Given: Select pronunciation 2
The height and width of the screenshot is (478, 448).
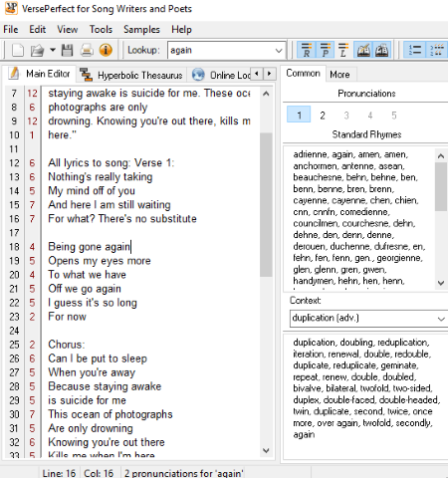Looking at the screenshot, I should [x=323, y=116].
